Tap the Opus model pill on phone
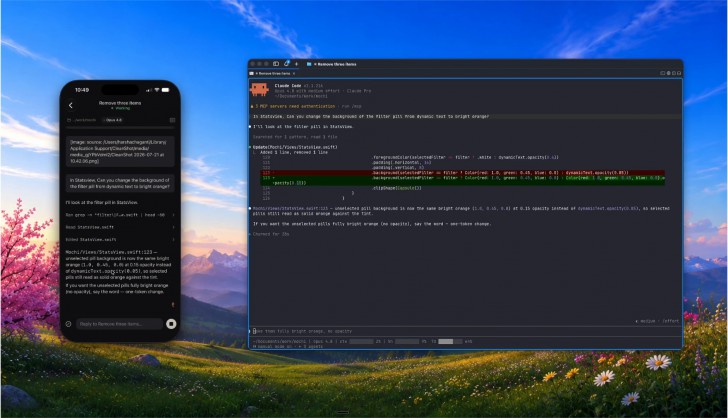 (x=113, y=120)
